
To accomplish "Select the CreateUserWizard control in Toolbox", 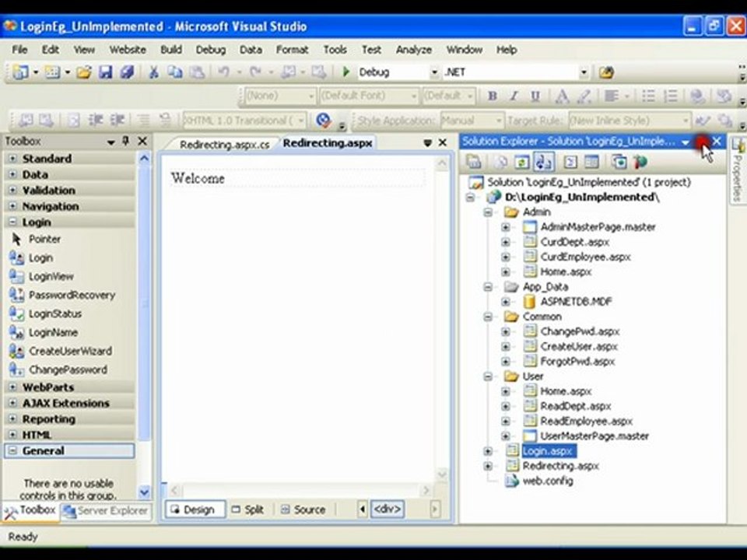I will pyautogui.click(x=69, y=351).
